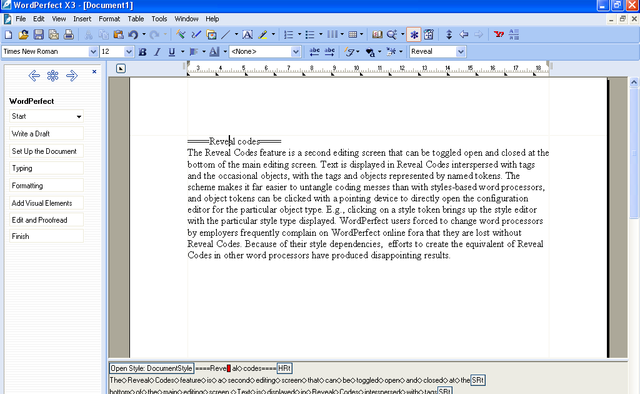Click the Zoom magnifier icon
The width and height of the screenshot is (640, 394).
click(x=392, y=35)
